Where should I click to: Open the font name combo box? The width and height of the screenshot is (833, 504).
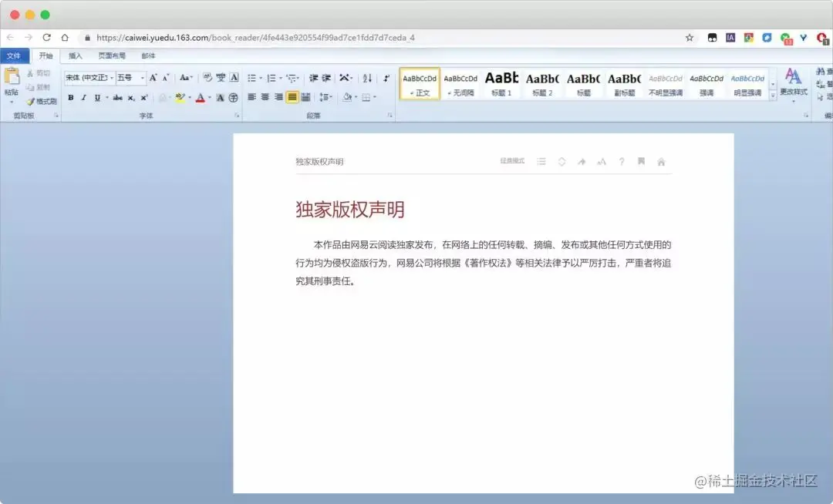click(89, 78)
